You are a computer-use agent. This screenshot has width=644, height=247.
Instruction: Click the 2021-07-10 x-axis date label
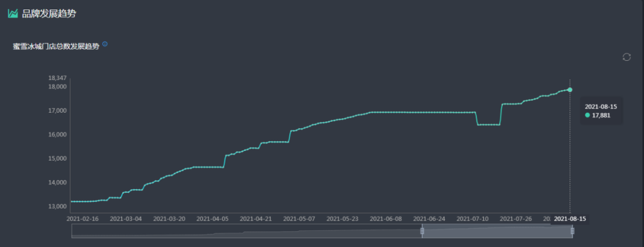pyautogui.click(x=472, y=218)
